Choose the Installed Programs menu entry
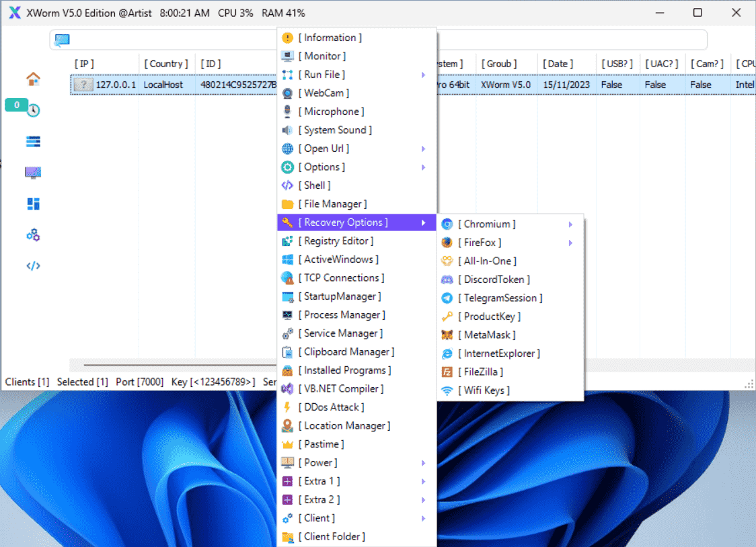 click(x=357, y=370)
